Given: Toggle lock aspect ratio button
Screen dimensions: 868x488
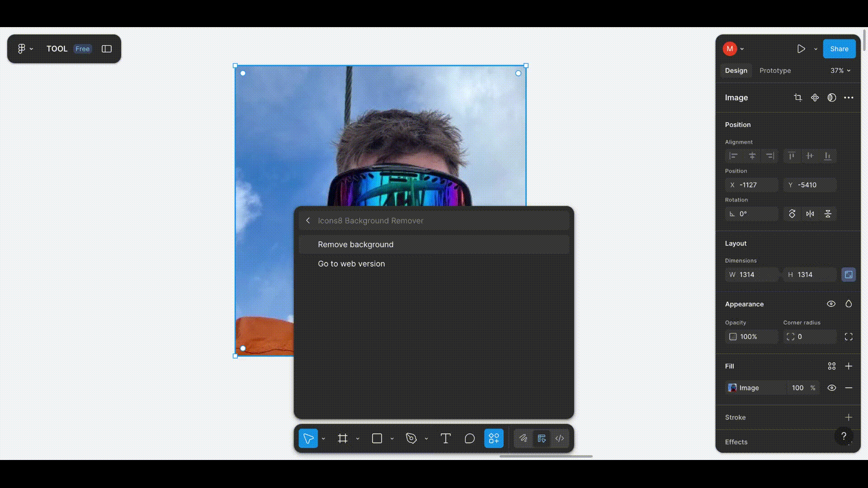Looking at the screenshot, I should (849, 275).
